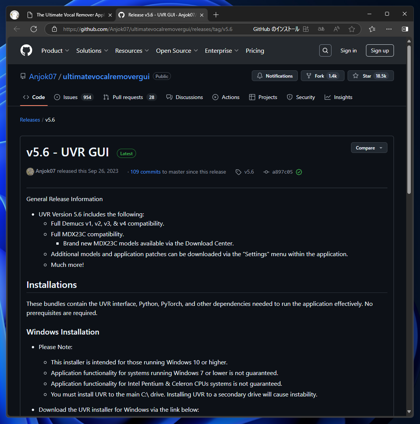
Task: Click the General Release Information text
Action: pos(65,199)
